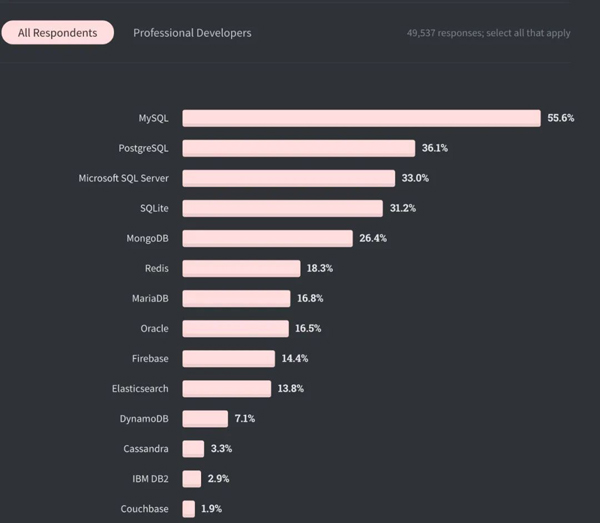600x523 pixels.
Task: Select the Firebase bar
Action: [228, 358]
